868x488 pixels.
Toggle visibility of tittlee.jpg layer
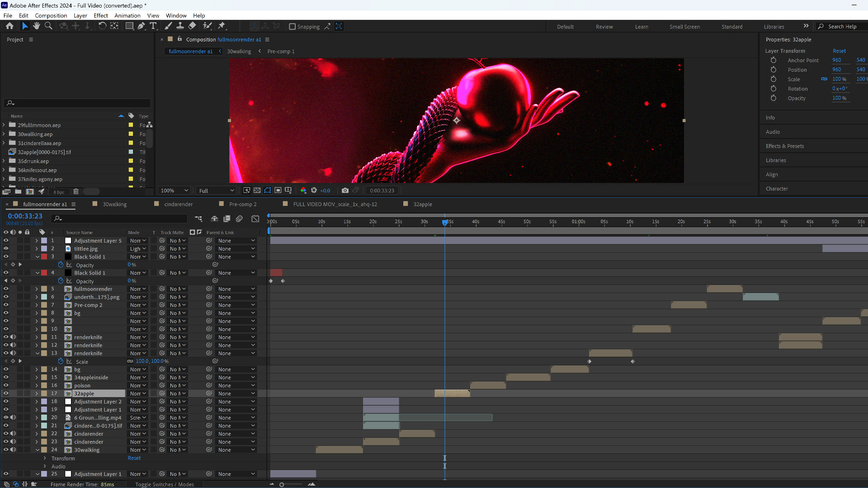pyautogui.click(x=6, y=249)
